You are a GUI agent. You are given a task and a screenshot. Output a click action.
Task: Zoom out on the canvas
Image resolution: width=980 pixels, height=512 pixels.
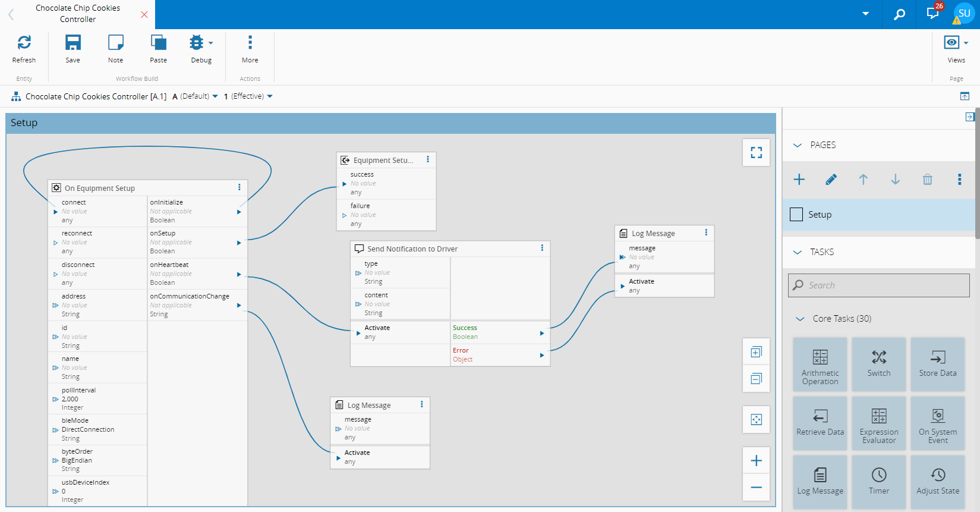pos(756,488)
